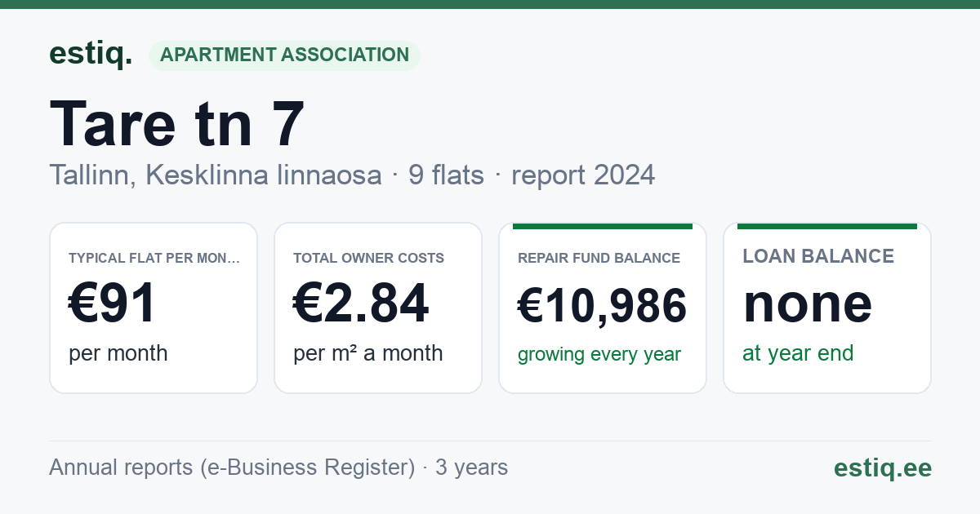Open the estiq.ee link
The height and width of the screenshot is (514, 980).
[x=883, y=467]
